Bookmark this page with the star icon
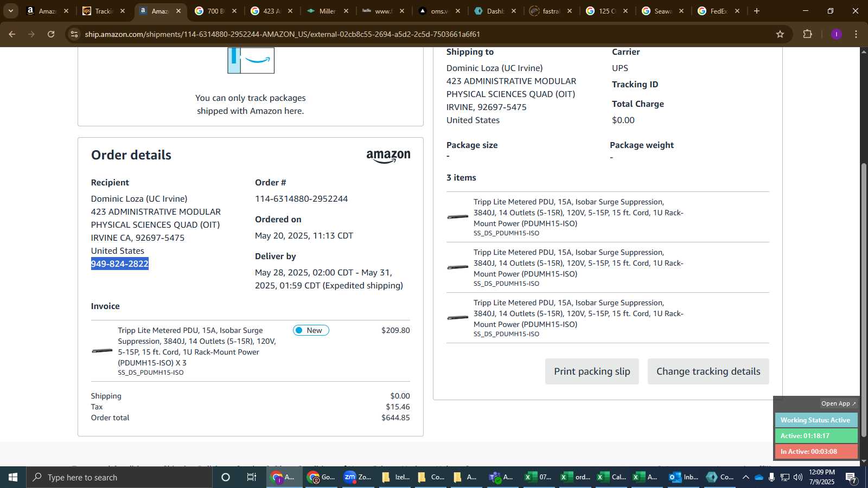 (x=780, y=34)
